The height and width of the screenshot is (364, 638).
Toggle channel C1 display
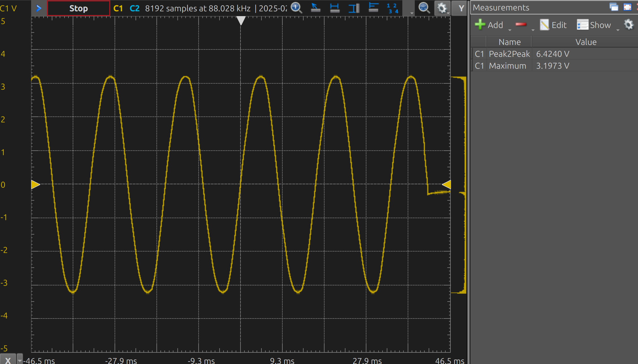[118, 8]
